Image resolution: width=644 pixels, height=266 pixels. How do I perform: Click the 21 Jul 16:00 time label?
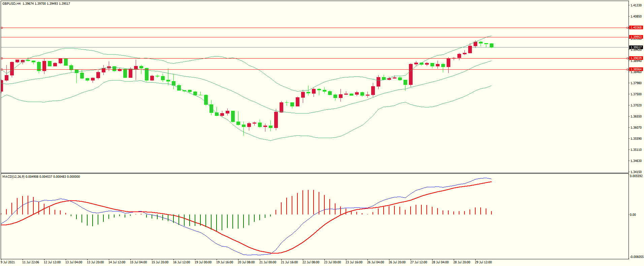coord(289,262)
